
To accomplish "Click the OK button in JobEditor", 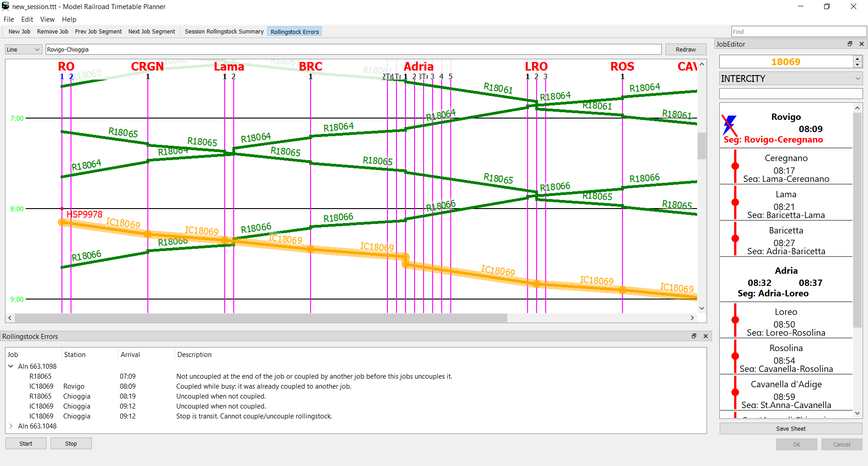I will pyautogui.click(x=797, y=444).
